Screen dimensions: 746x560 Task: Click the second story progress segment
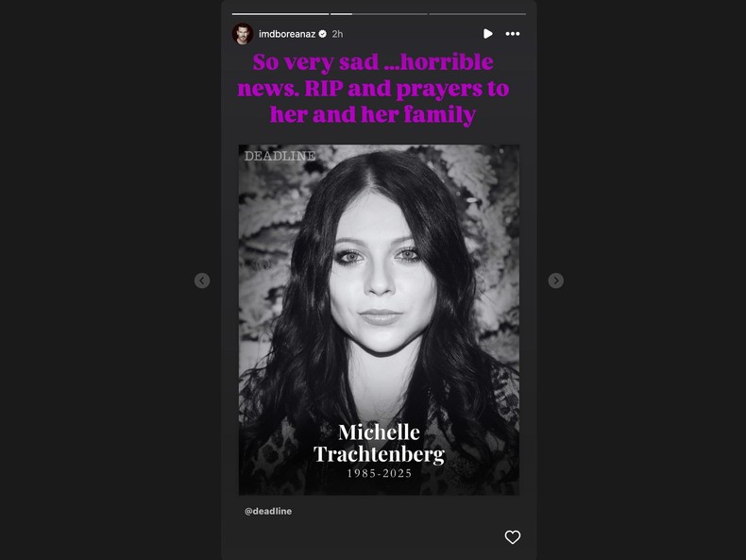[379, 14]
